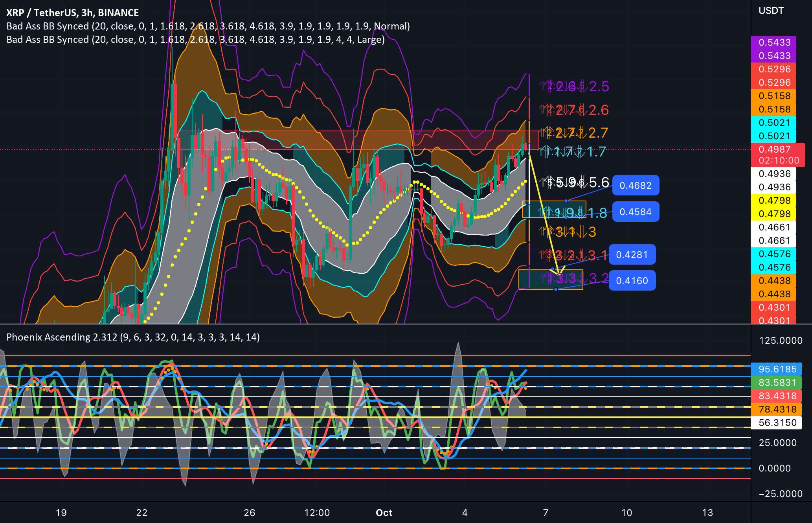The image size is (812, 523).
Task: Select the Bad Ass BB Synced legend ending in Normal
Action: click(208, 26)
